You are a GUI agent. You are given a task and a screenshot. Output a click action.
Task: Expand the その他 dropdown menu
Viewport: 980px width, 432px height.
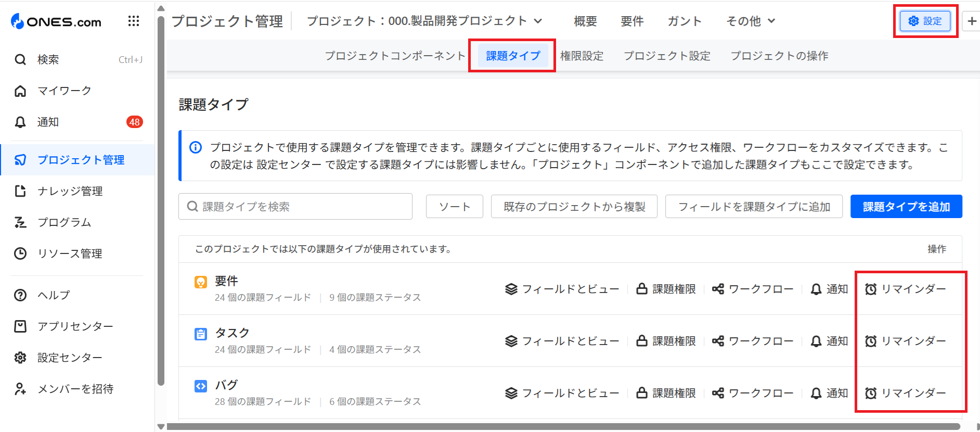pos(751,21)
